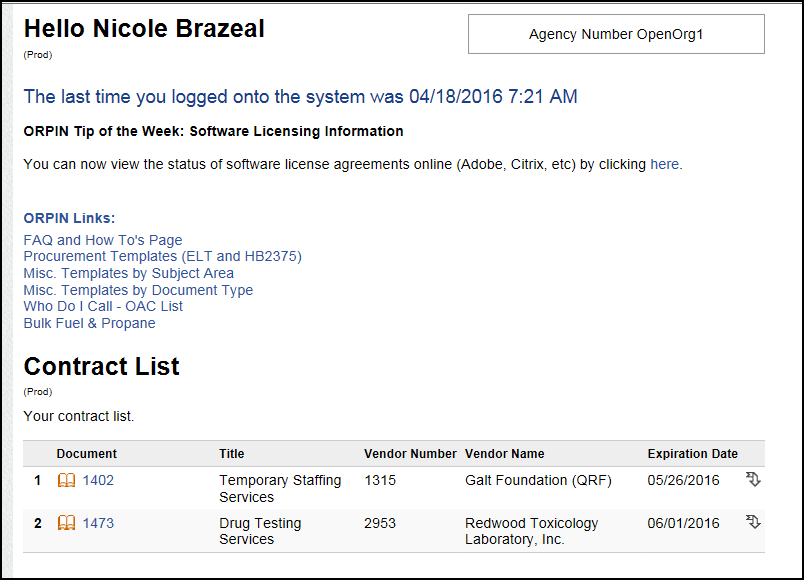Screen dimensions: 804x580
Task: Go to Misc. Templates by Document Type
Action: click(138, 290)
